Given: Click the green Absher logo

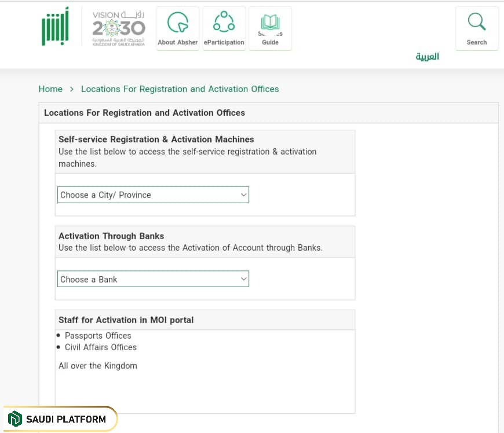Looking at the screenshot, I should [x=55, y=27].
